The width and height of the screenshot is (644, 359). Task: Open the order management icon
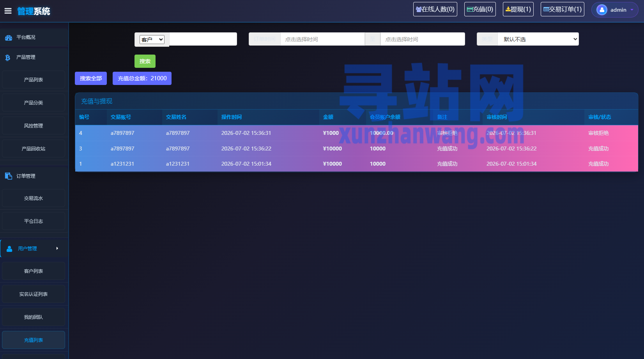[9, 176]
